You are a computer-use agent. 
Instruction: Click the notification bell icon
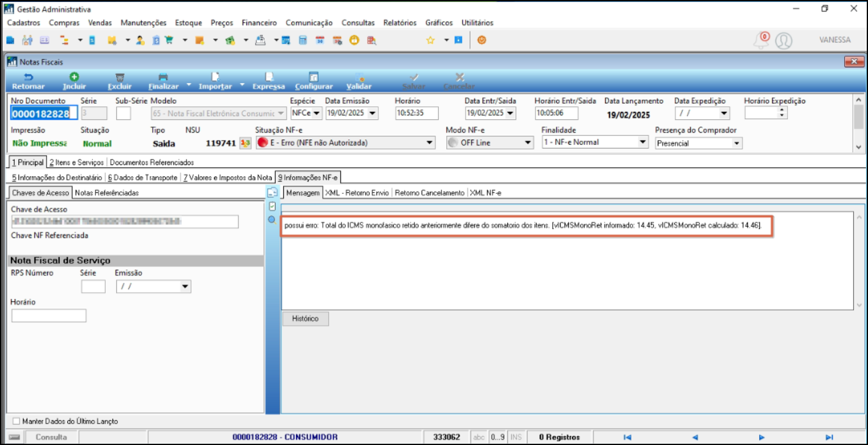pyautogui.click(x=761, y=40)
